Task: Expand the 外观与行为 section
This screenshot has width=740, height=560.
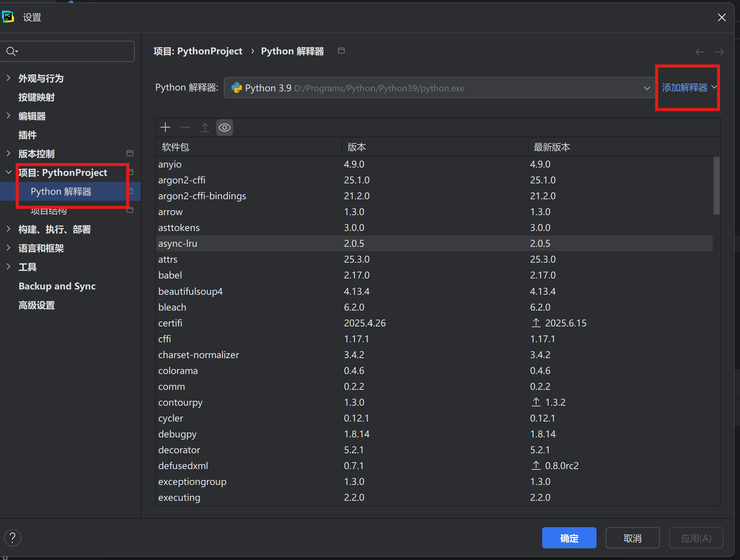Action: [9, 78]
